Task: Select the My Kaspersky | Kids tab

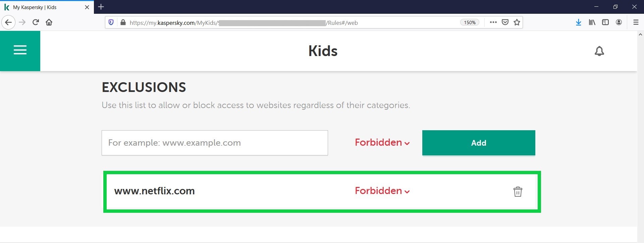Action: point(44,7)
